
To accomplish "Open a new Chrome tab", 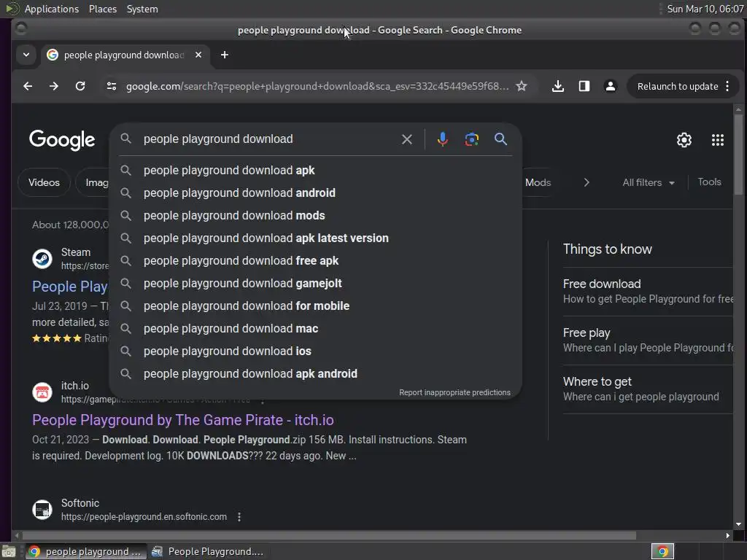I will coord(225,55).
